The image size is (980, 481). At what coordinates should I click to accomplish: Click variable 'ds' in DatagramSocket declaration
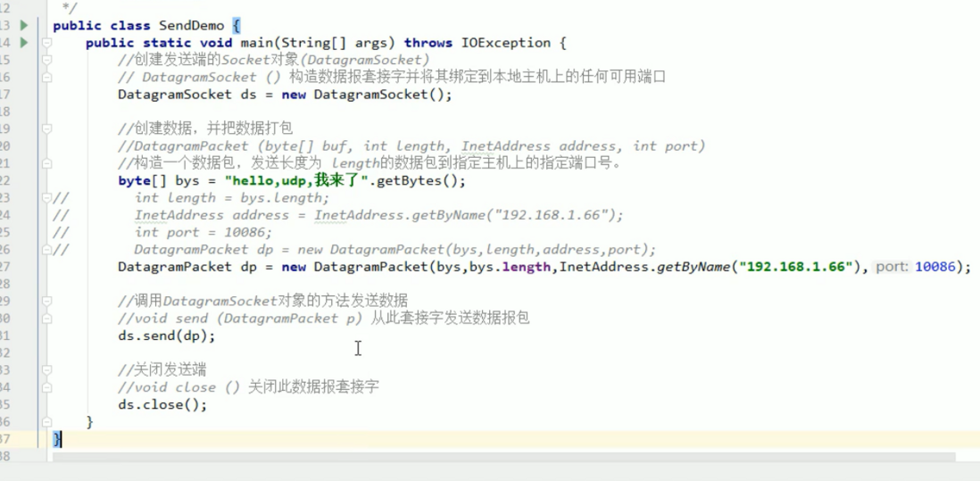(x=249, y=95)
